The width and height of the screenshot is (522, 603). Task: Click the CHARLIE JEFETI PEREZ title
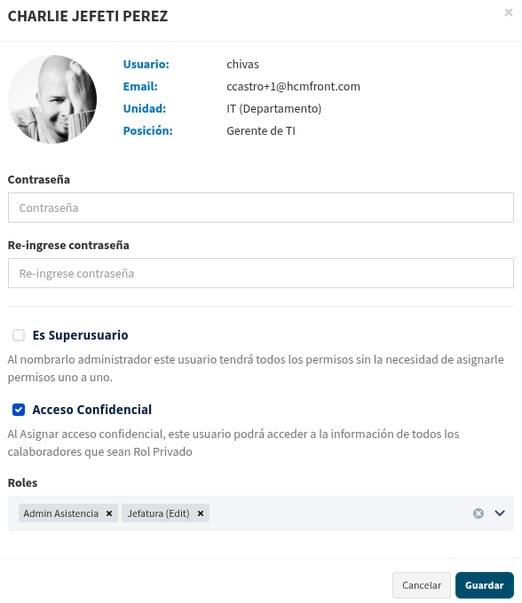[x=88, y=16]
